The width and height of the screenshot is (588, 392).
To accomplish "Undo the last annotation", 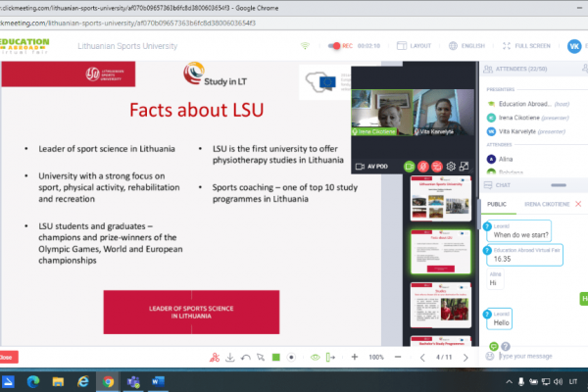I will coord(246,358).
